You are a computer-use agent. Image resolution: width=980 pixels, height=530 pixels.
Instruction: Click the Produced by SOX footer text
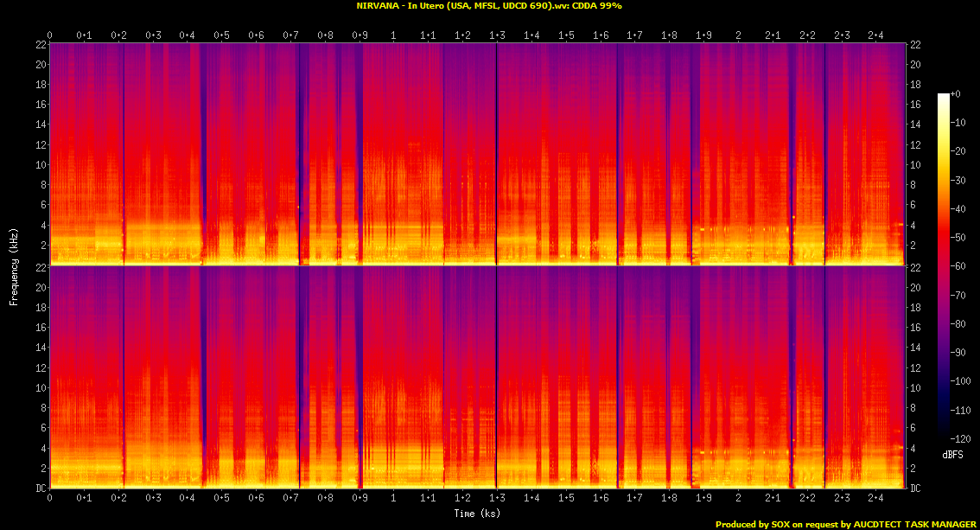coord(846,524)
